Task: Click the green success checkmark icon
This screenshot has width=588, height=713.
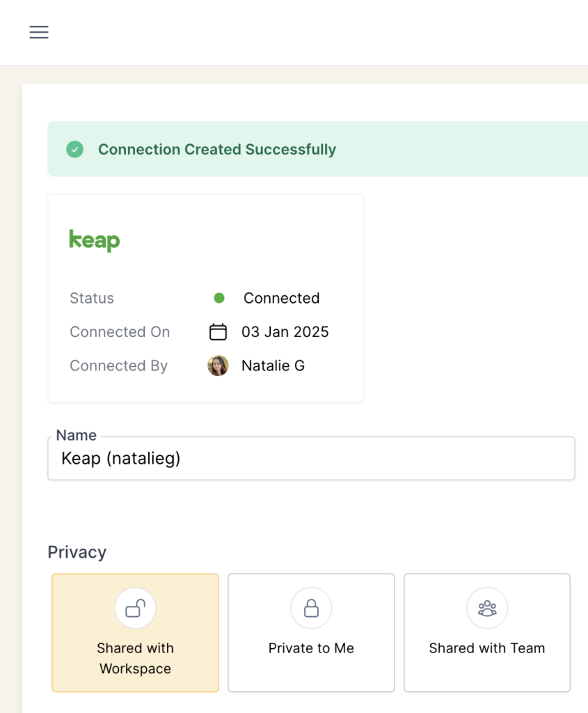Action: pos(74,149)
